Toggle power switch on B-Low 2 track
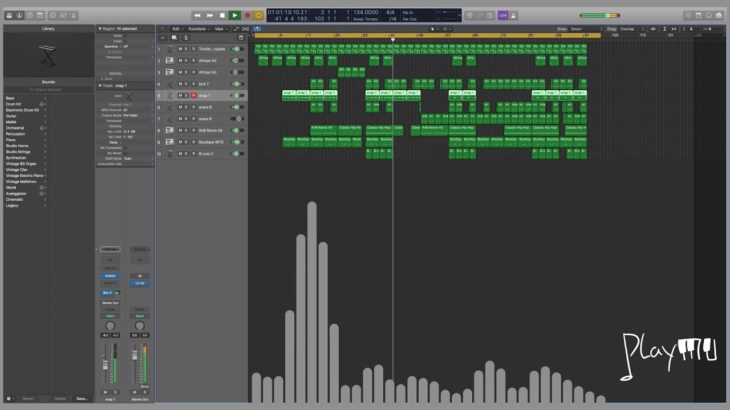Image resolution: width=730 pixels, height=410 pixels. 237,154
